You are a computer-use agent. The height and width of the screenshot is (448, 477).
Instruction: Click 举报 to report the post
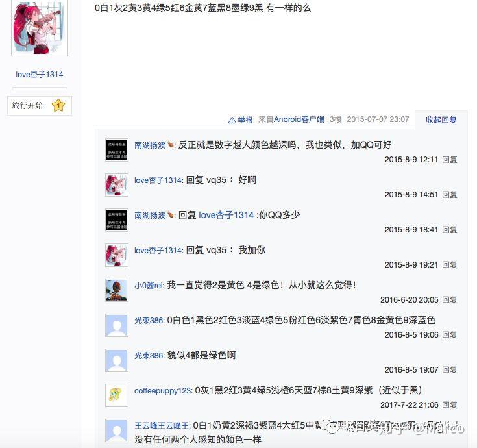[245, 120]
